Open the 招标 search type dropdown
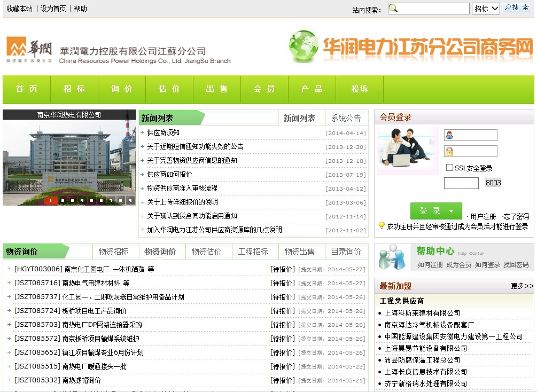537x392 pixels. click(486, 9)
